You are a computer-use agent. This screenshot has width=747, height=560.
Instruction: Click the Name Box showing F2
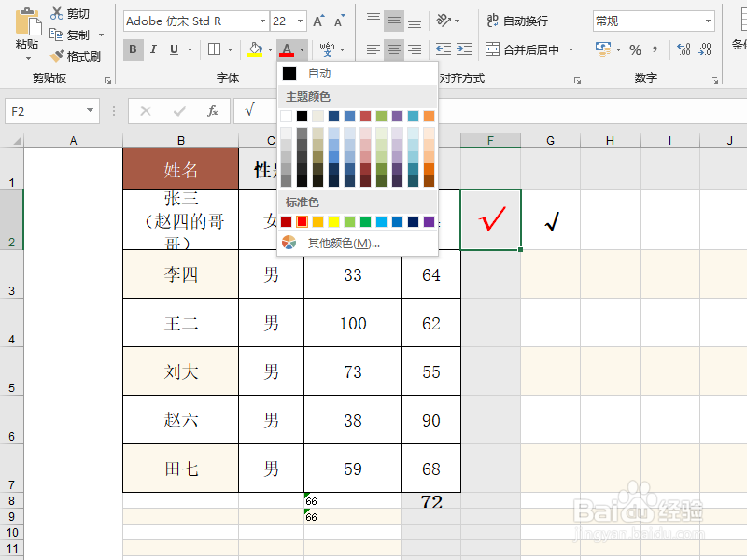pyautogui.click(x=45, y=110)
